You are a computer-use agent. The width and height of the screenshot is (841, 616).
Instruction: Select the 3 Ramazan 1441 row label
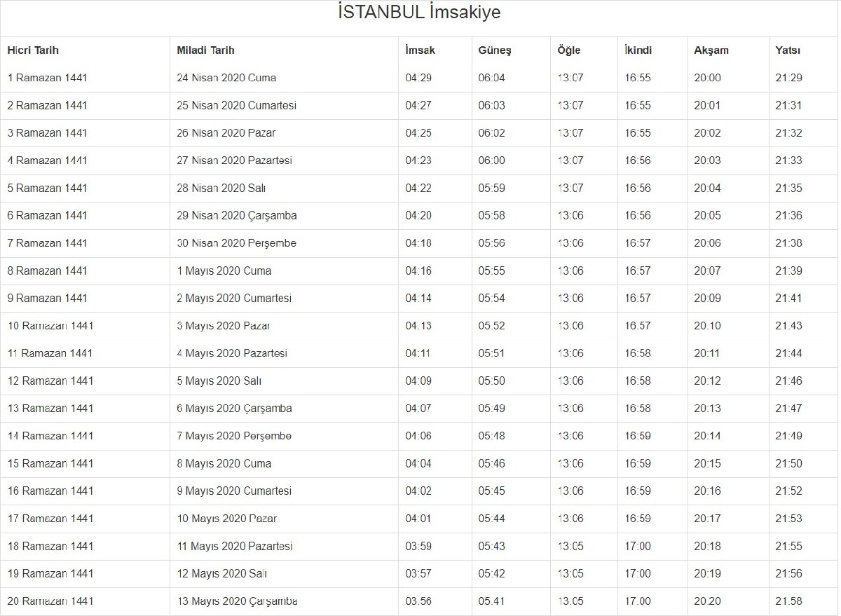coord(47,133)
